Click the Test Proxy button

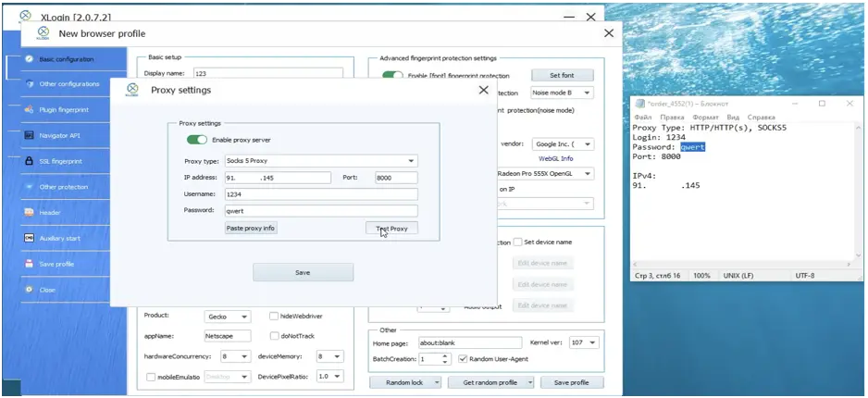[x=391, y=228]
